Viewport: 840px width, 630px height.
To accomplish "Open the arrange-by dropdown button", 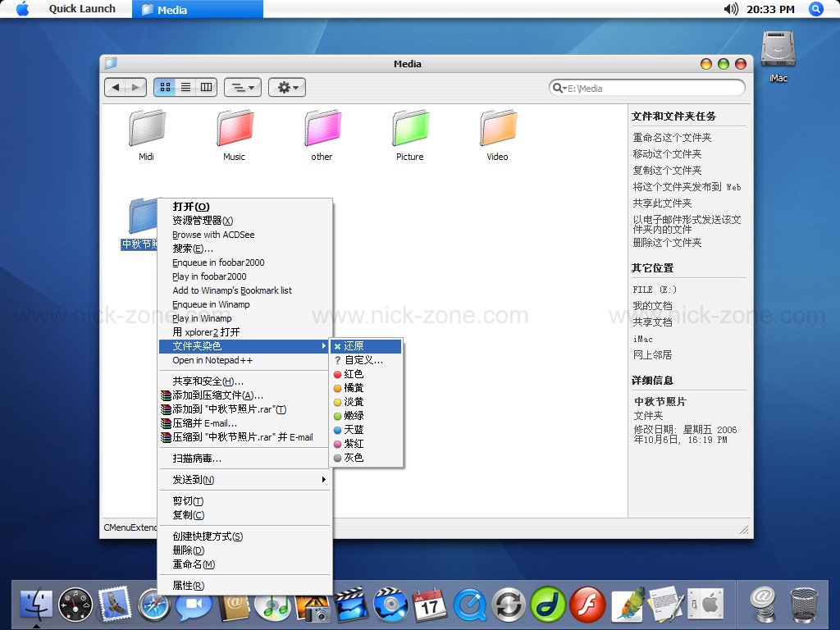I will pyautogui.click(x=243, y=87).
